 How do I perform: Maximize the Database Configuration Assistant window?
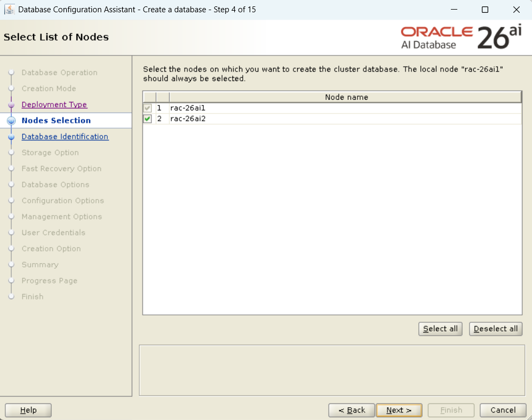(485, 10)
